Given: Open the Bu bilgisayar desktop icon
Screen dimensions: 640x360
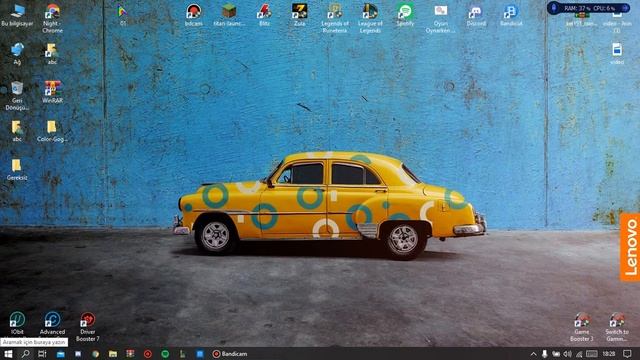Looking at the screenshot, I should [17, 16].
